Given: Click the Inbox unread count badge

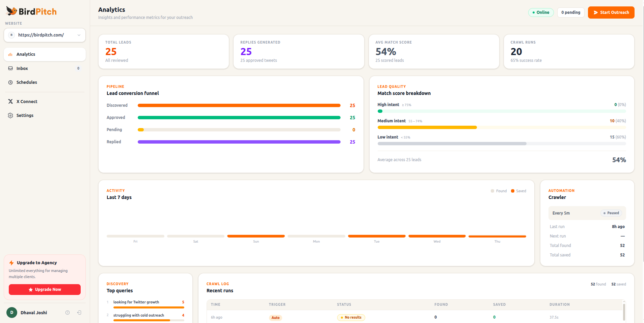Looking at the screenshot, I should coord(78,68).
